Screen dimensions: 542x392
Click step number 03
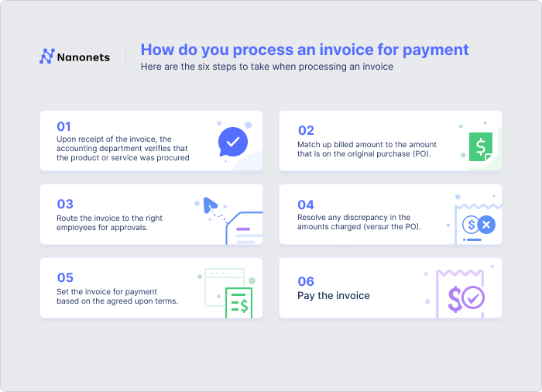coord(65,204)
